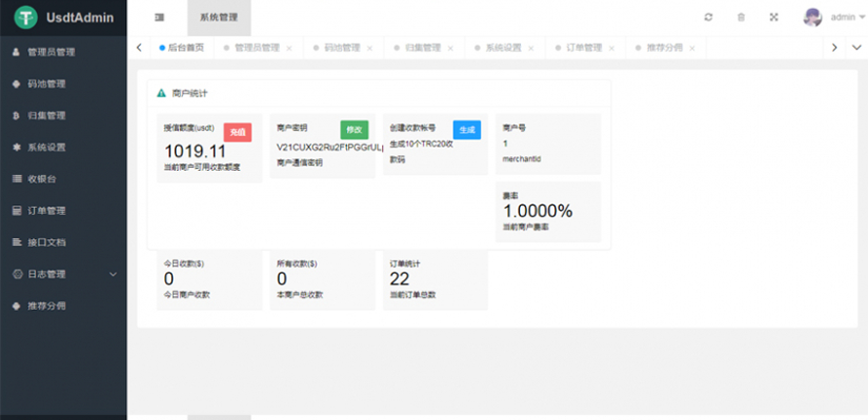
Task: Click the calculator icon beside 订单管理 sidebar
Action: pyautogui.click(x=16, y=211)
